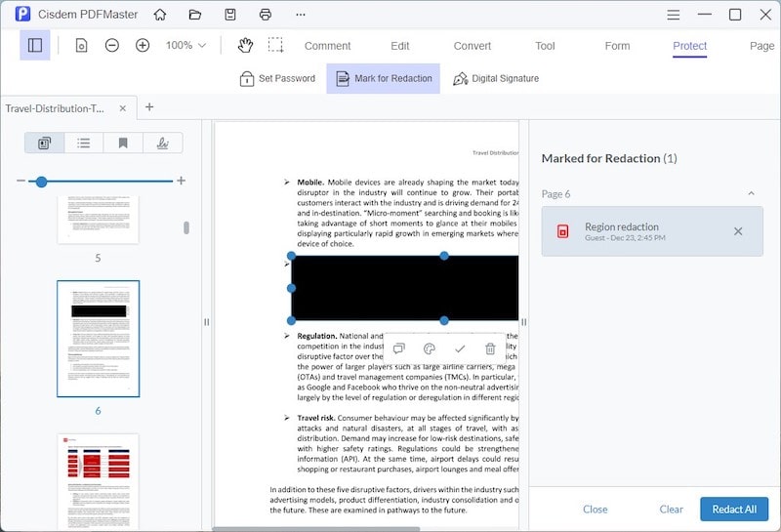Toggle the sidebar panel button
Image resolution: width=781 pixels, height=532 pixels.
coord(35,45)
